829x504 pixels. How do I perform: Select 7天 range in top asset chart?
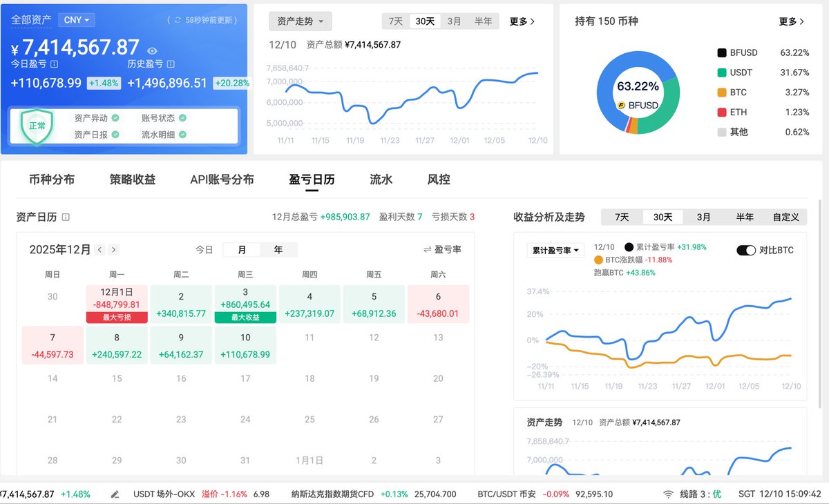(x=396, y=21)
